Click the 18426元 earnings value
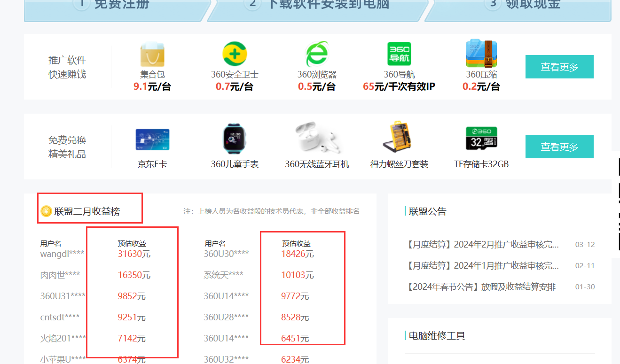Viewport: 620px width, 364px height. click(x=298, y=254)
